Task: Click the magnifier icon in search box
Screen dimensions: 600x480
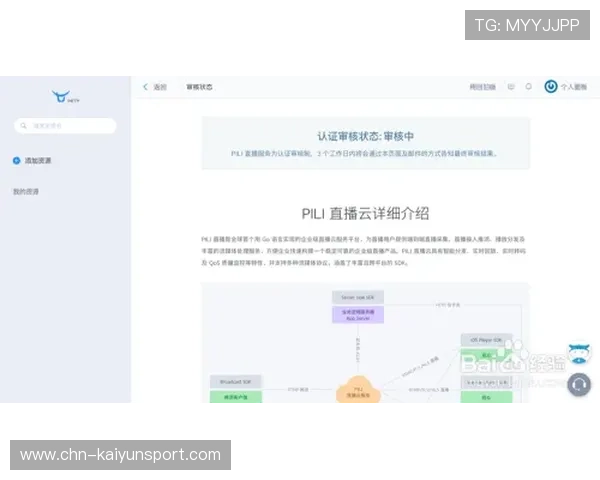Action: tap(23, 126)
